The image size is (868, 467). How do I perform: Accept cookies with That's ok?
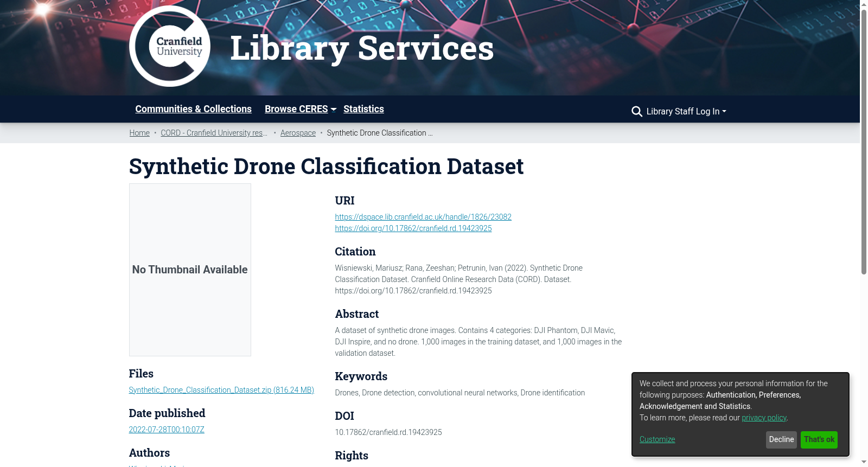coord(819,440)
